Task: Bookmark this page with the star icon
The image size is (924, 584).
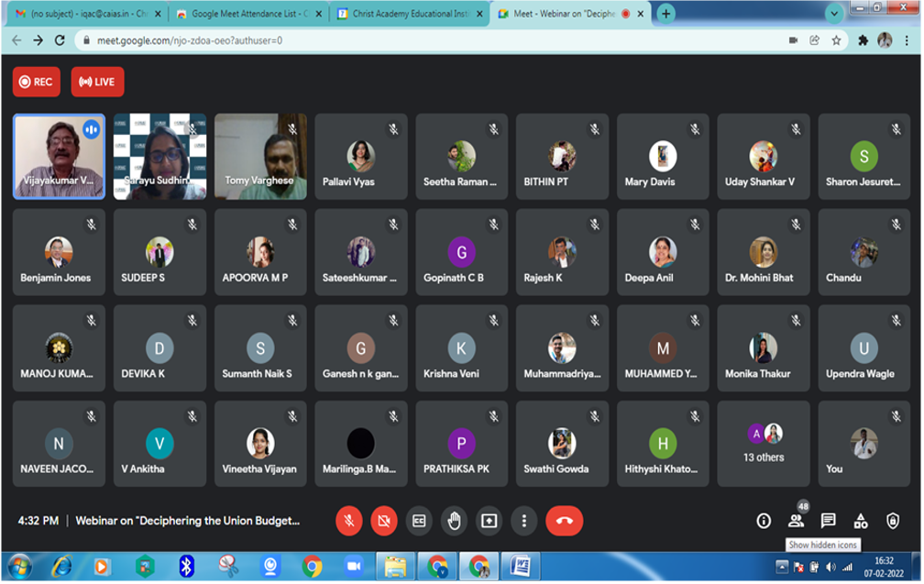Action: (836, 40)
